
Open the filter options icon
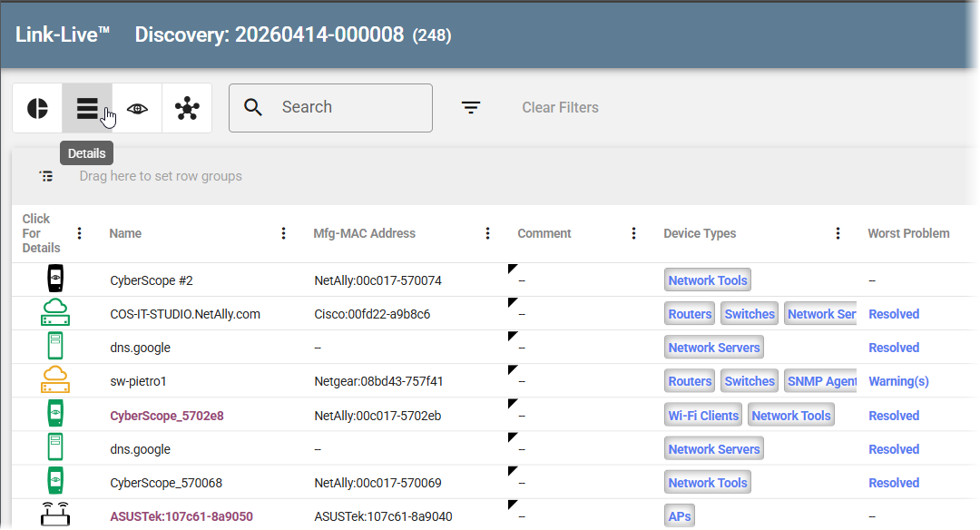[471, 107]
